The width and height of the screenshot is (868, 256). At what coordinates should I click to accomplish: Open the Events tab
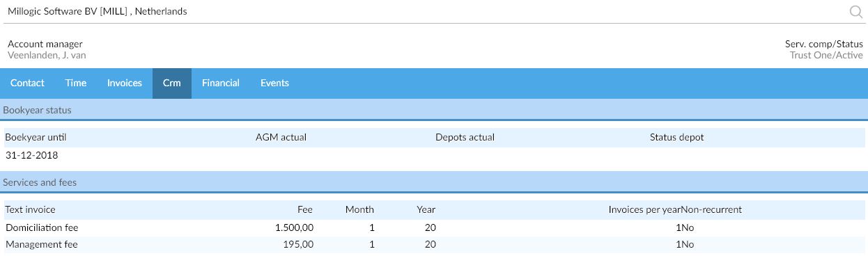(x=274, y=83)
